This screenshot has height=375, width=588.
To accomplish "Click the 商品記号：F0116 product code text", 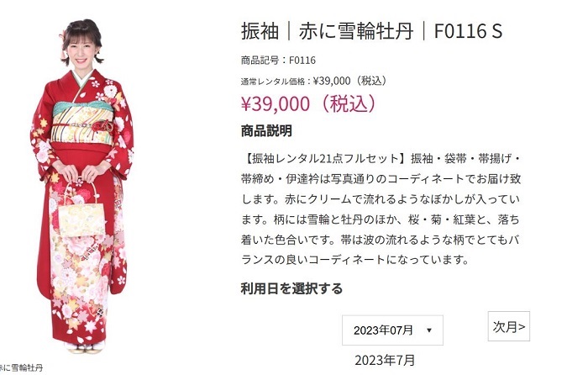I will 278,60.
